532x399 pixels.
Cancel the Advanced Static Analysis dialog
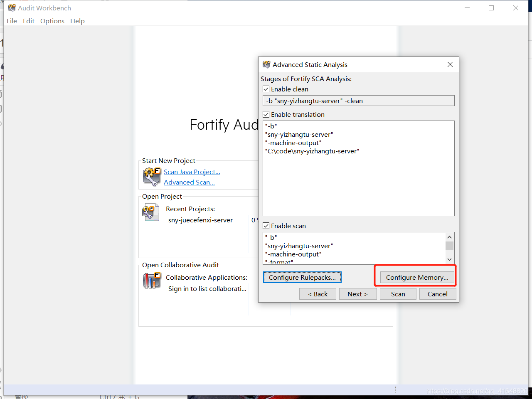click(438, 294)
